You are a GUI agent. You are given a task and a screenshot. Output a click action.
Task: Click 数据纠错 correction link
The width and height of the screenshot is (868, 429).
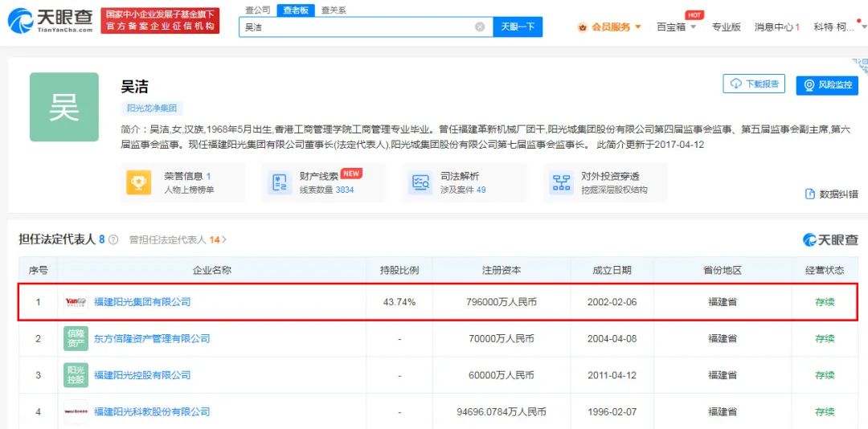[832, 194]
